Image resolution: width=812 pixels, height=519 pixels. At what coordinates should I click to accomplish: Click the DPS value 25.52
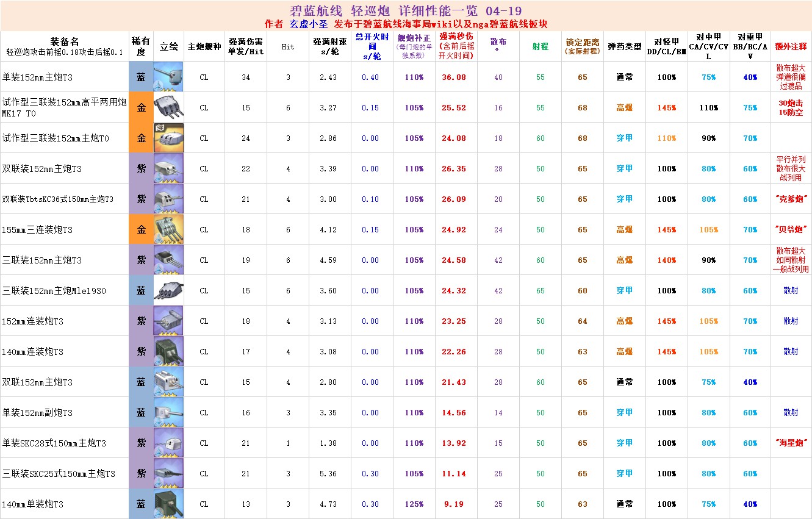454,108
